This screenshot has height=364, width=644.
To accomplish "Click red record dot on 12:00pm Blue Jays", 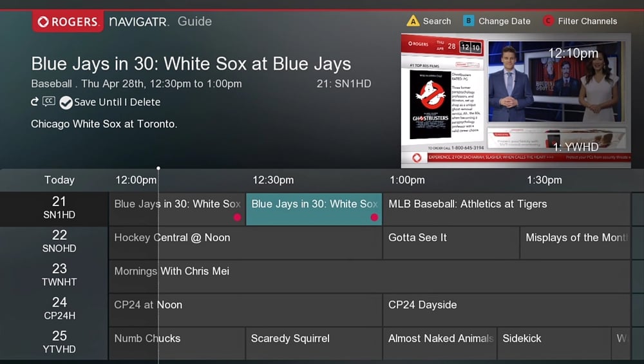I will point(238,217).
